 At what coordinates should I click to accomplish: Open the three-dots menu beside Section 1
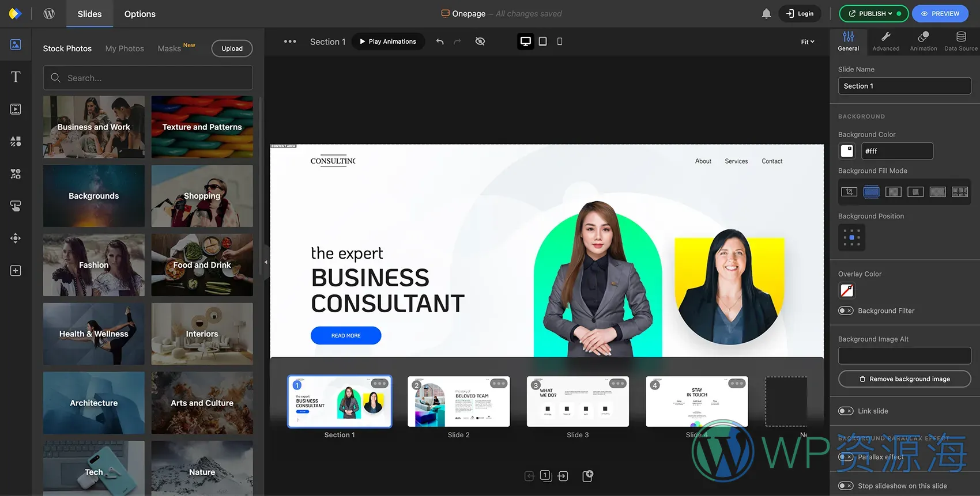[x=290, y=41]
